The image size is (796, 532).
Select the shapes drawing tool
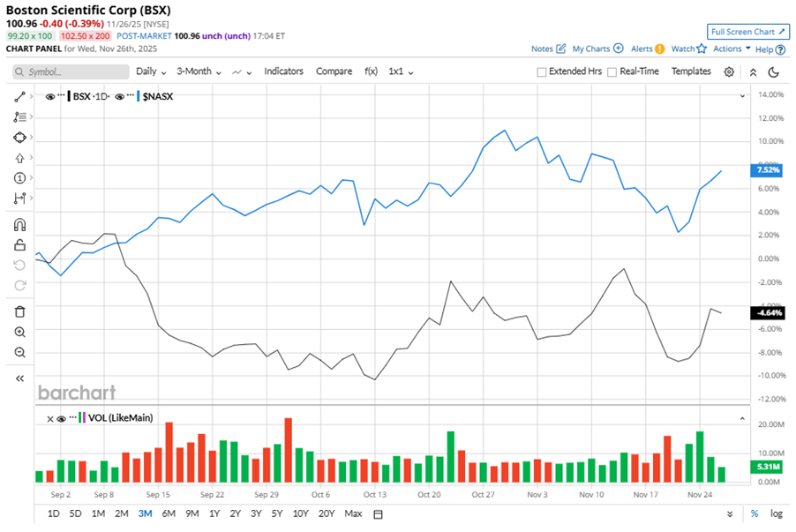point(19,137)
